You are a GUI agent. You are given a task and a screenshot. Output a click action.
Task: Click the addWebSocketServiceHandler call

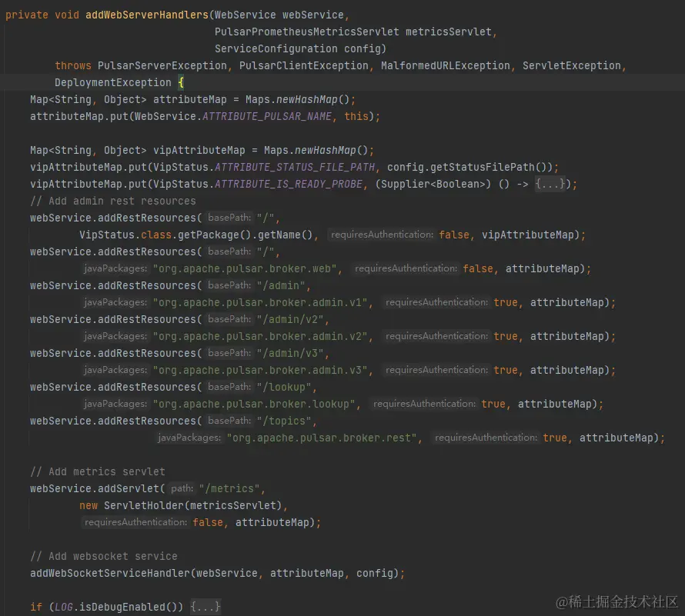coord(109,573)
